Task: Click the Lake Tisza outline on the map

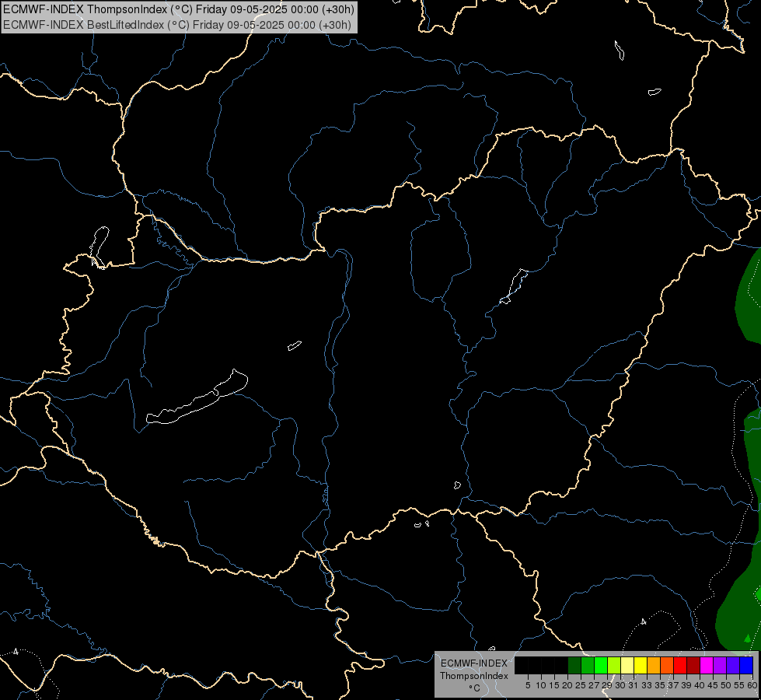Action: (x=514, y=286)
